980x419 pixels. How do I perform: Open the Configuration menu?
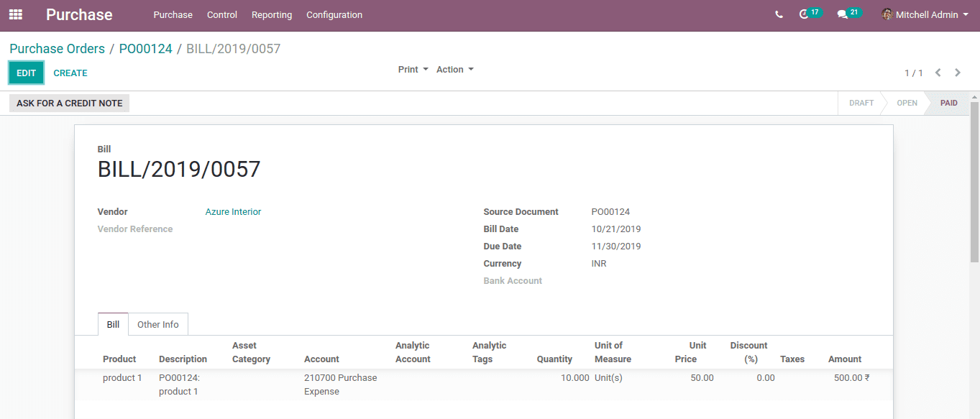334,14
